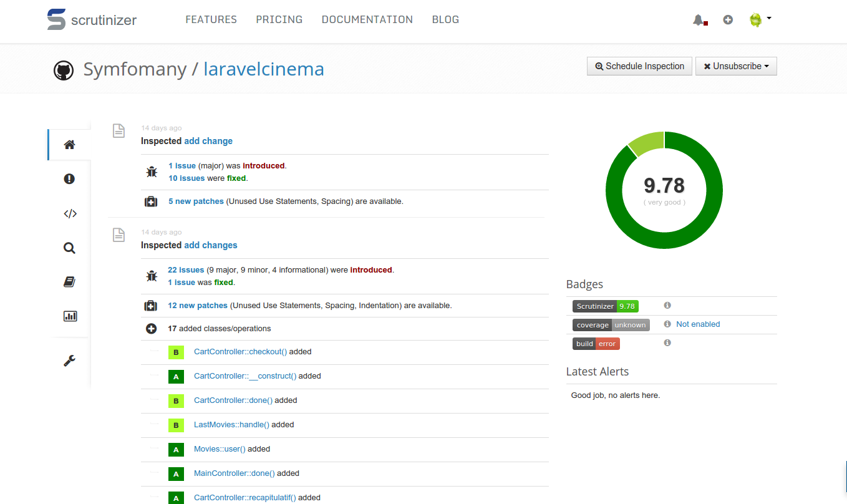Open the laravelcinema repository link
847x504 pixels.
(x=264, y=69)
